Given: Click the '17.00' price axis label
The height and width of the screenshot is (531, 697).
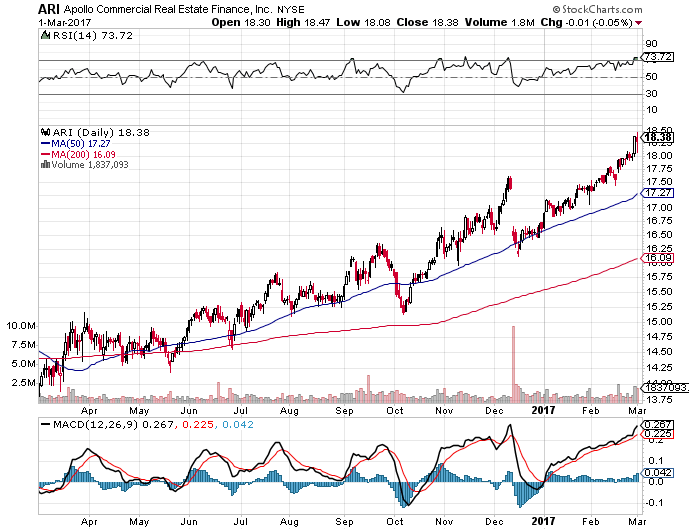Looking at the screenshot, I should click(659, 208).
